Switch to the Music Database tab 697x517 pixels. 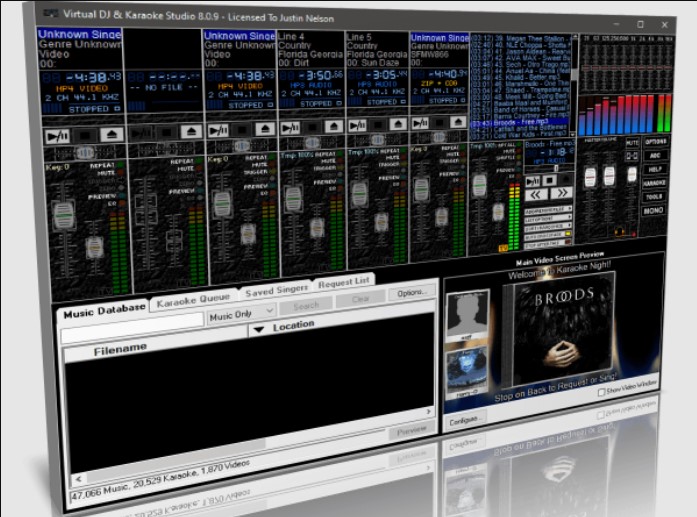pos(104,311)
